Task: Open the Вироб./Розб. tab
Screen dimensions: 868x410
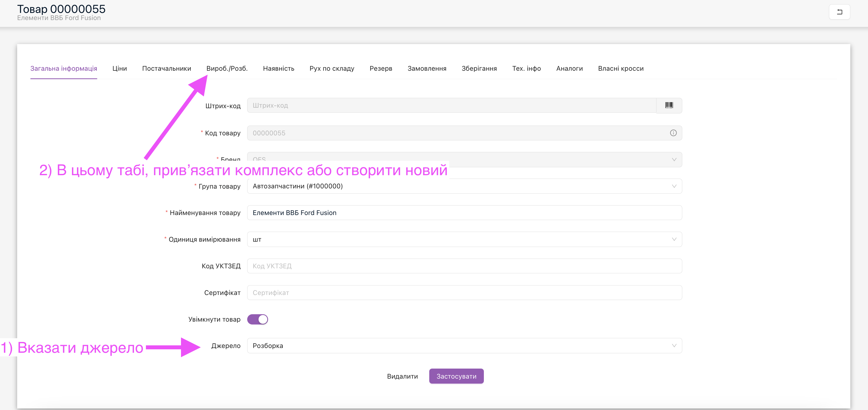Action: pos(227,68)
